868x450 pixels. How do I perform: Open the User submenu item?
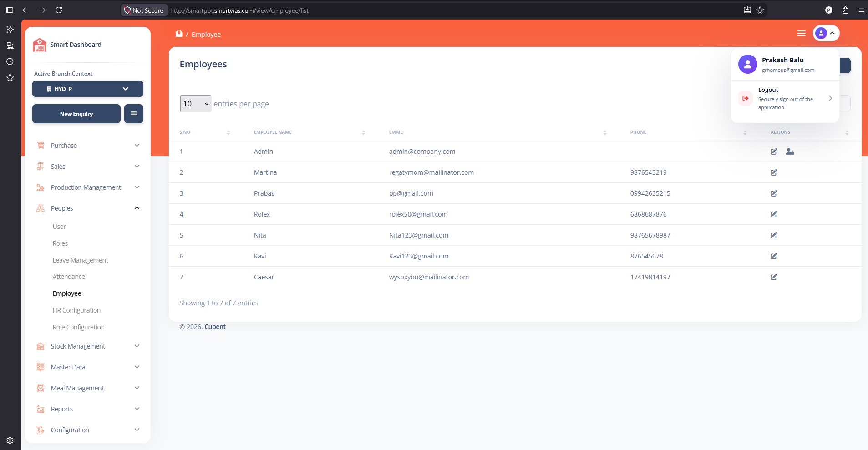[x=59, y=227]
